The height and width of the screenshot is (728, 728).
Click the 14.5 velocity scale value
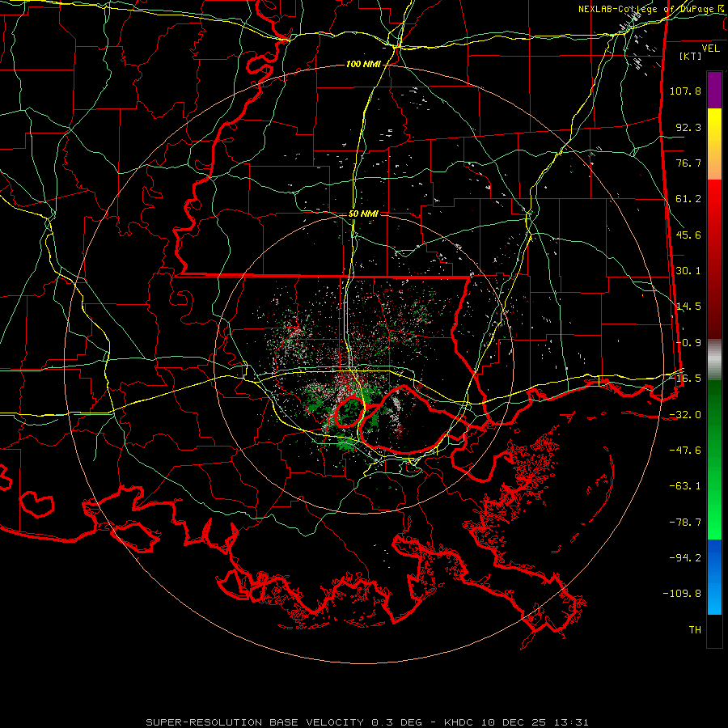point(688,307)
